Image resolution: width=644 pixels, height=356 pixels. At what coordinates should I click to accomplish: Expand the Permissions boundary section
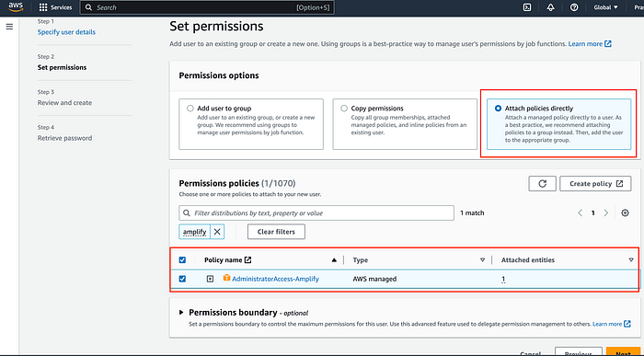181,313
